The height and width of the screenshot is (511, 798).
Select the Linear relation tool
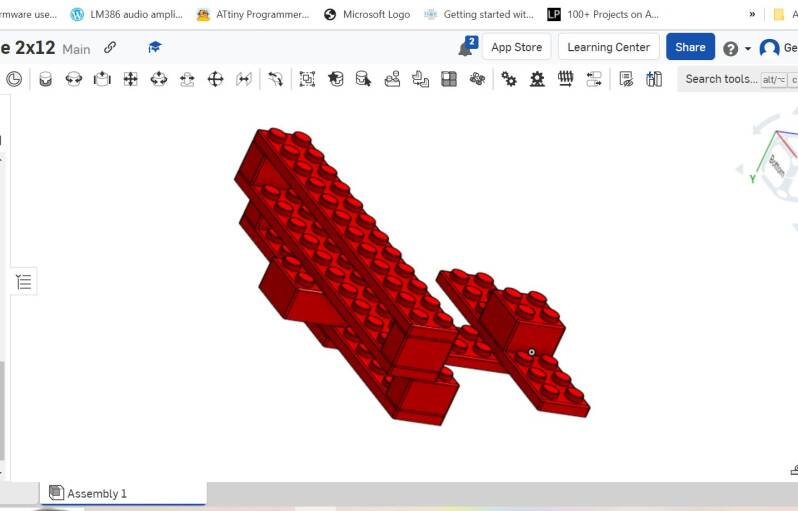594,79
